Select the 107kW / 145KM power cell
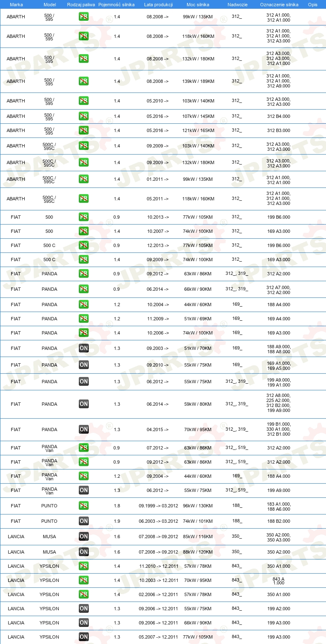This screenshot has width=326, height=644. coord(198,116)
